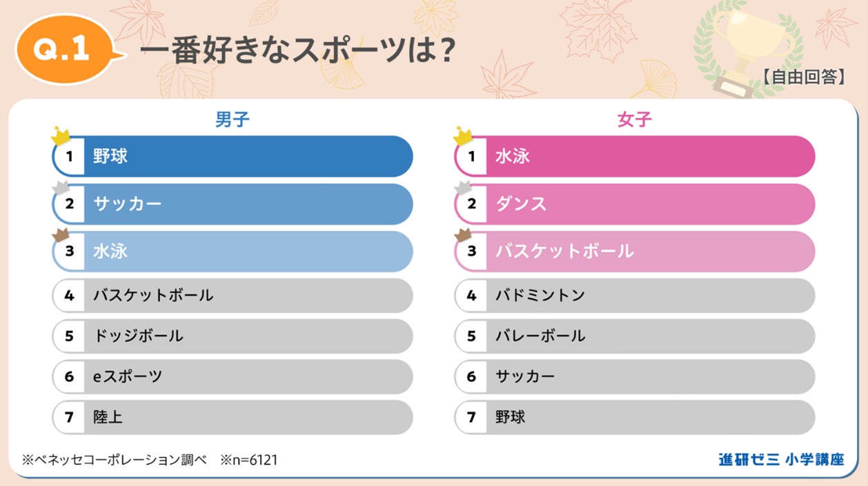
Task: Select girls' バドミントン rank 4 row
Action: (x=635, y=296)
